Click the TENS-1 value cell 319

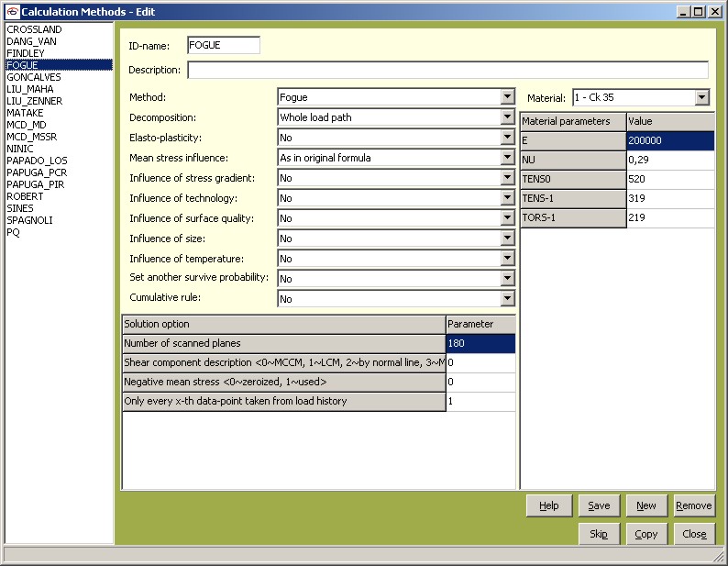click(x=670, y=198)
